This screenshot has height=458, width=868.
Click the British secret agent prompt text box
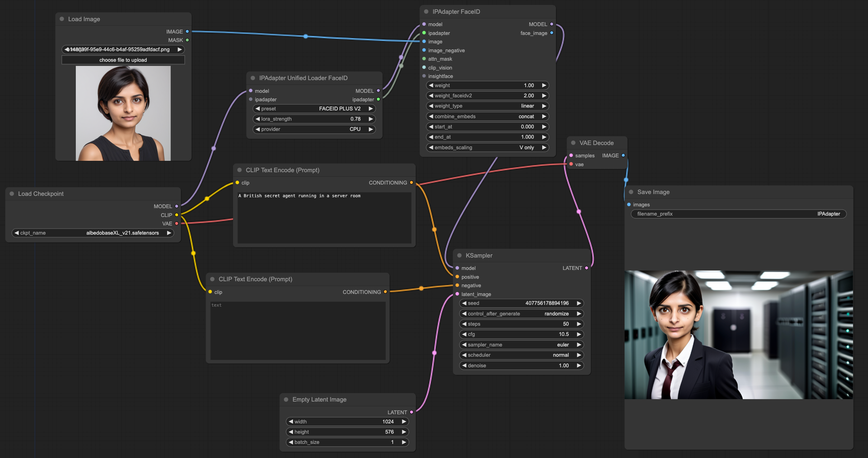(x=324, y=217)
